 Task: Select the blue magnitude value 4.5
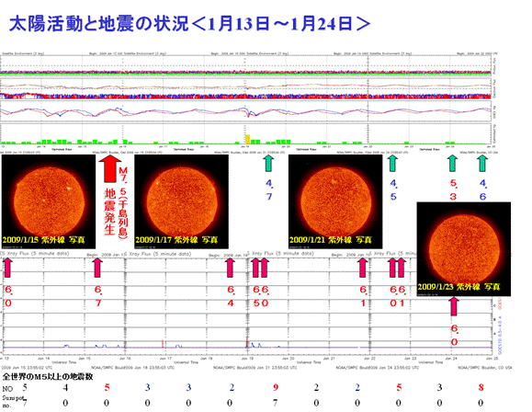click(x=393, y=189)
